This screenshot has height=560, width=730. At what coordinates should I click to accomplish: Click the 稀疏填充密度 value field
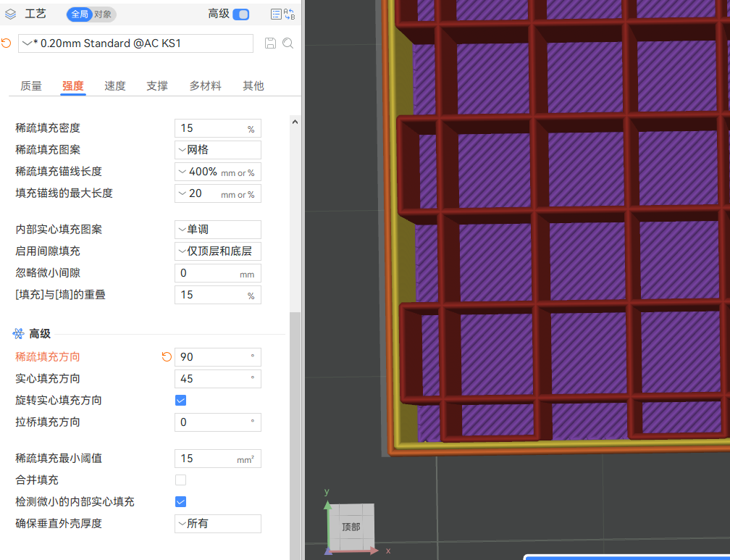coord(218,128)
